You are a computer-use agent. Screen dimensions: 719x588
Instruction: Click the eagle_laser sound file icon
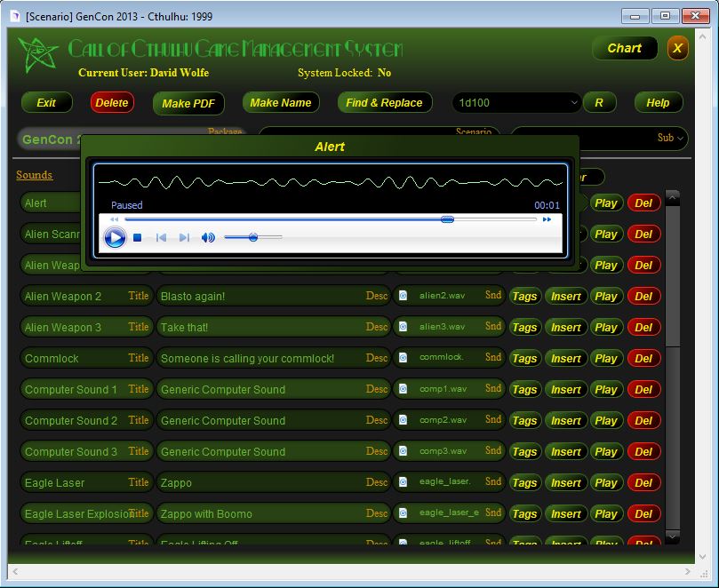coord(403,481)
